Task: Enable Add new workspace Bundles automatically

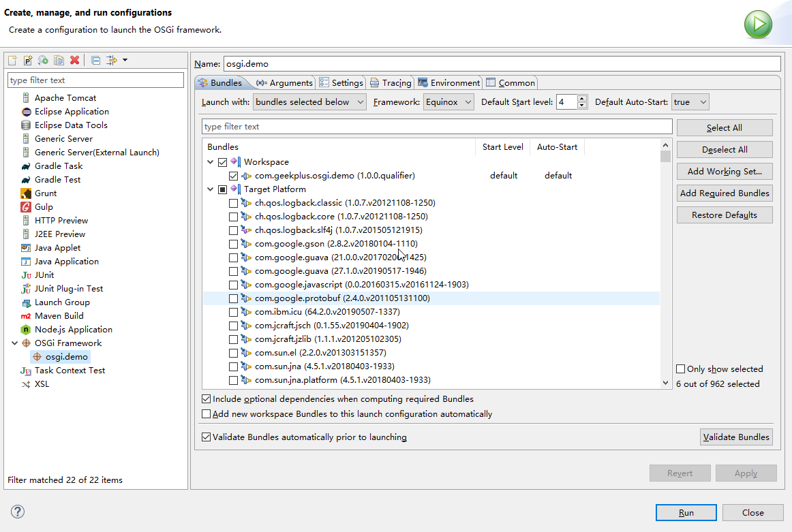Action: click(206, 414)
